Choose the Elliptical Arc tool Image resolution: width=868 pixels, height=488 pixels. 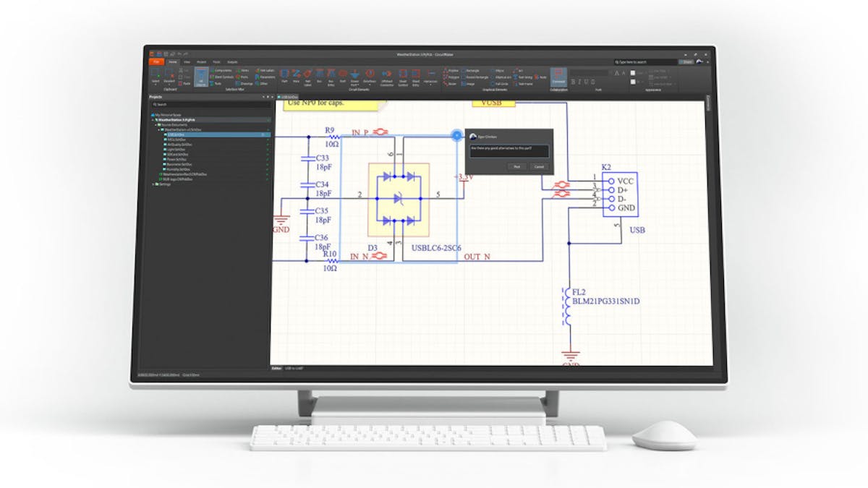point(501,77)
